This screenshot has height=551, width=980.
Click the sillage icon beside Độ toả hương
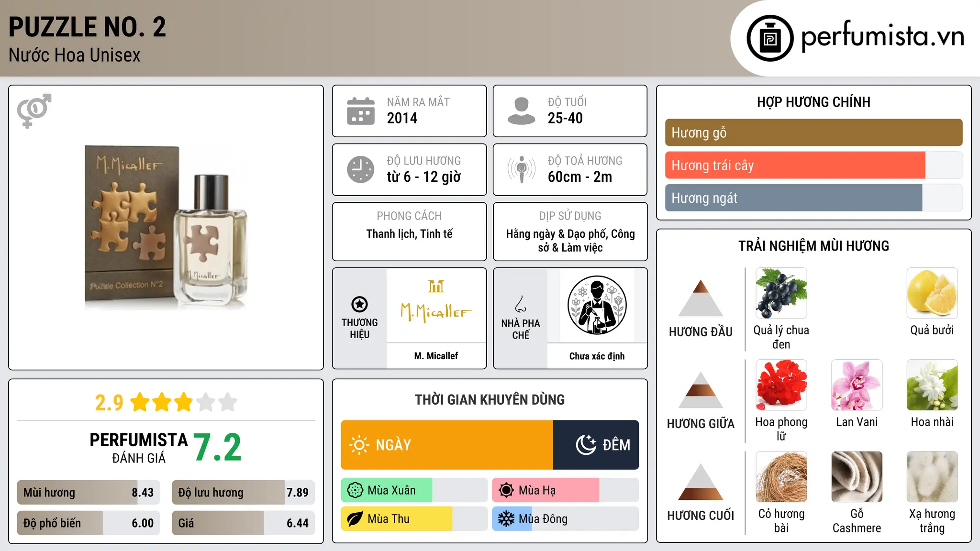522,169
